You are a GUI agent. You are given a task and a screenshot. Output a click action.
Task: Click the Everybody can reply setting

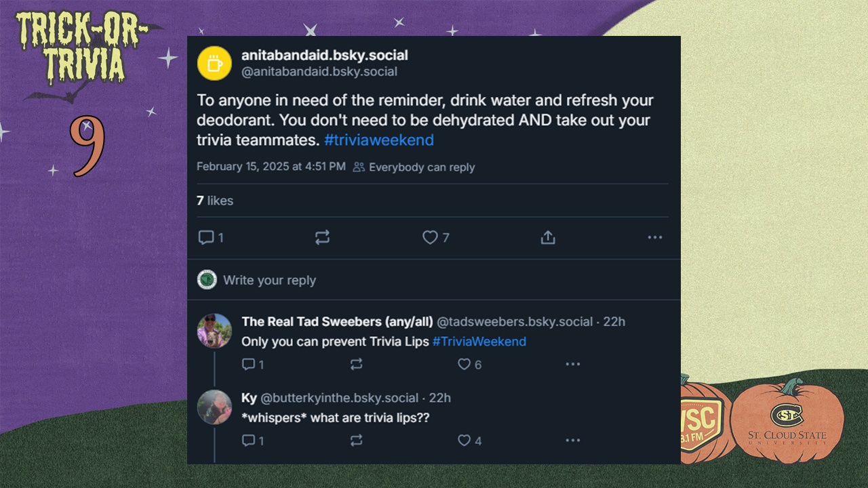414,167
